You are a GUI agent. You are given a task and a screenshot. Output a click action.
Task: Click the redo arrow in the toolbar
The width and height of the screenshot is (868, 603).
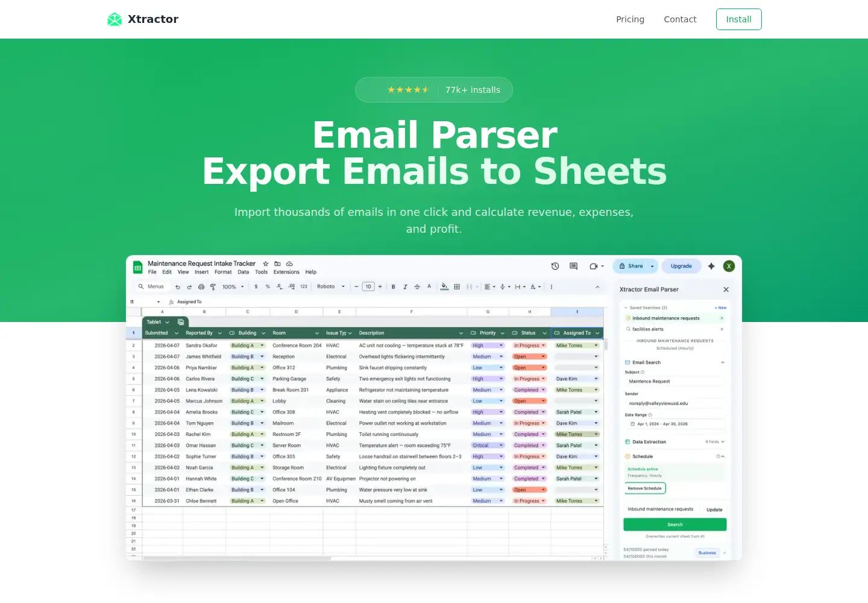tap(189, 287)
